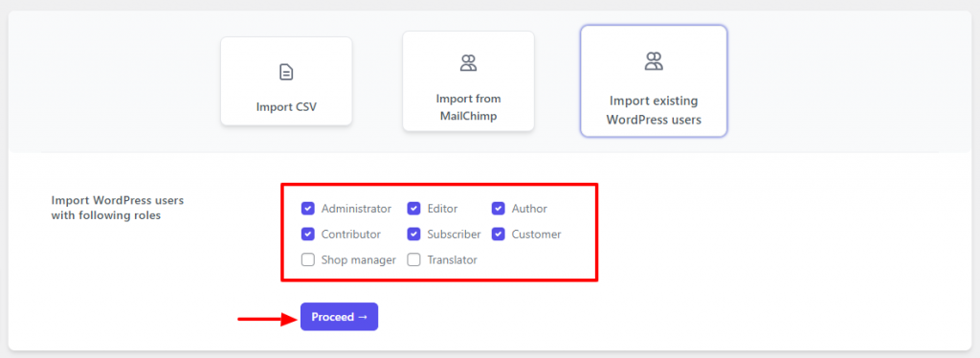Click 'Import WordPress users with following roles' text
980x358 pixels.
[x=118, y=208]
